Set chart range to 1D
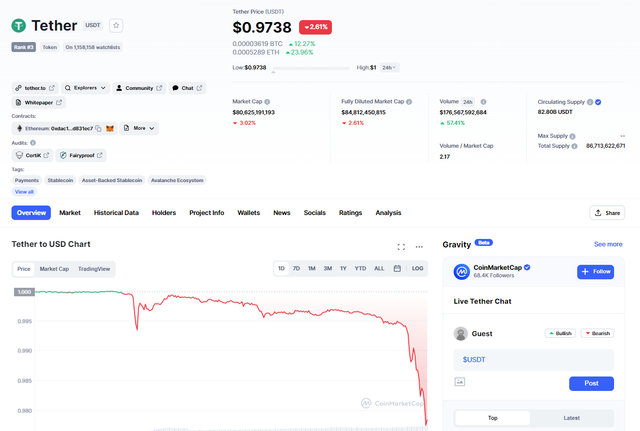The width and height of the screenshot is (640, 431). click(x=281, y=269)
